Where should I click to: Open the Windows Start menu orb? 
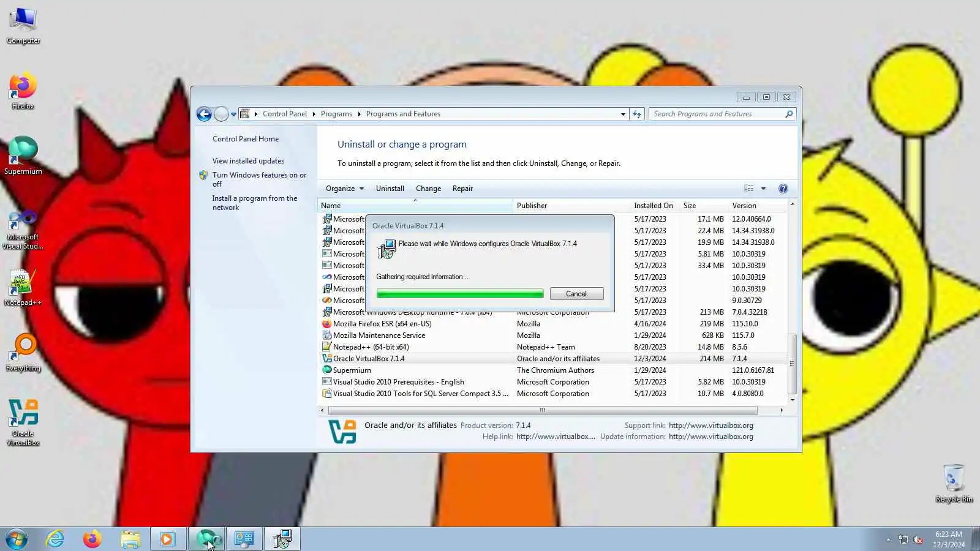17,539
